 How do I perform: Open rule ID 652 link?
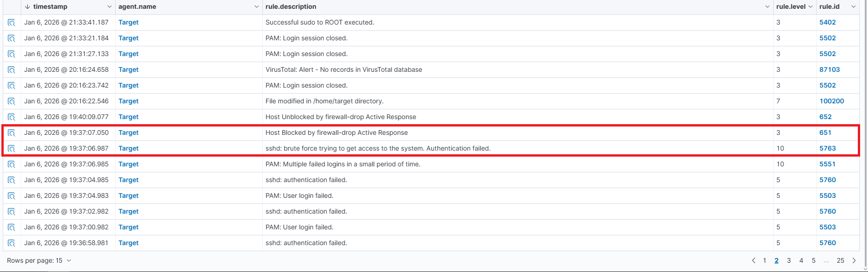[x=825, y=117]
